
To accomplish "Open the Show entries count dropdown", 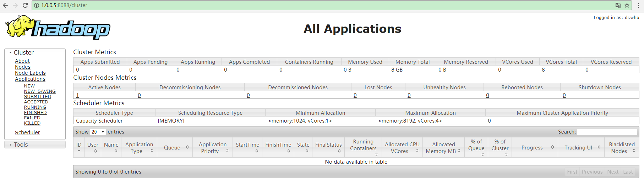I will click(x=98, y=132).
